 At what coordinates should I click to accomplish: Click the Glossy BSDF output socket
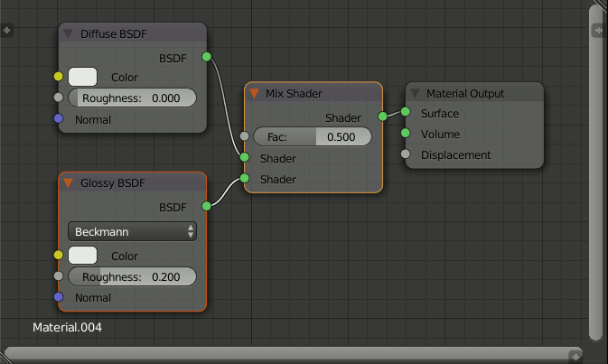tap(206, 206)
